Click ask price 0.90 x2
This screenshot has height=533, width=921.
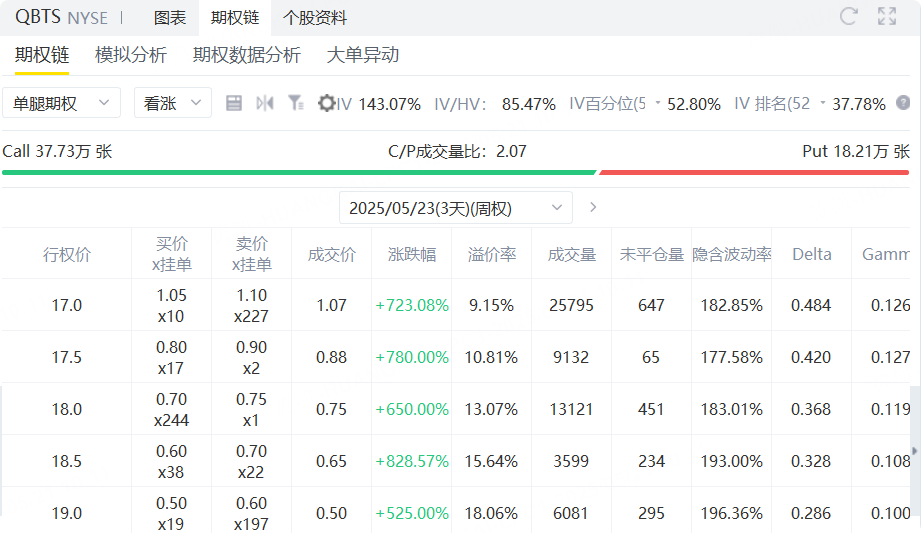(251, 357)
